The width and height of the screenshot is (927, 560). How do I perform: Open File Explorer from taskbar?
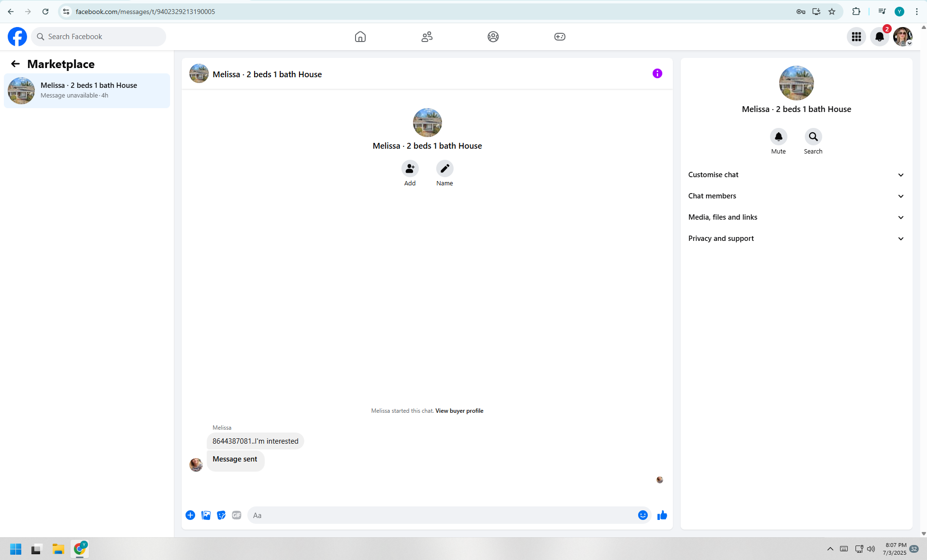(58, 549)
